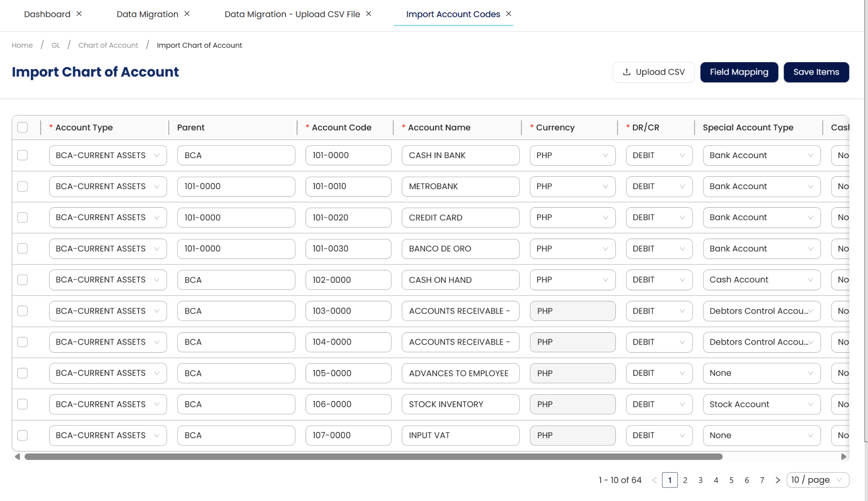The height and width of the screenshot is (501, 868).
Task: Tick the select-all checkbox in table header
Action: pos(22,128)
